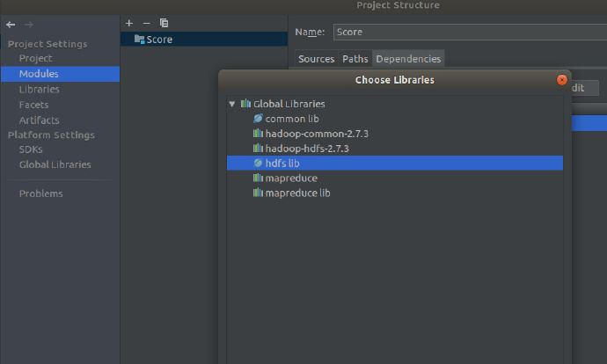
Task: Open Libraries in Project Settings
Action: pyautogui.click(x=40, y=89)
